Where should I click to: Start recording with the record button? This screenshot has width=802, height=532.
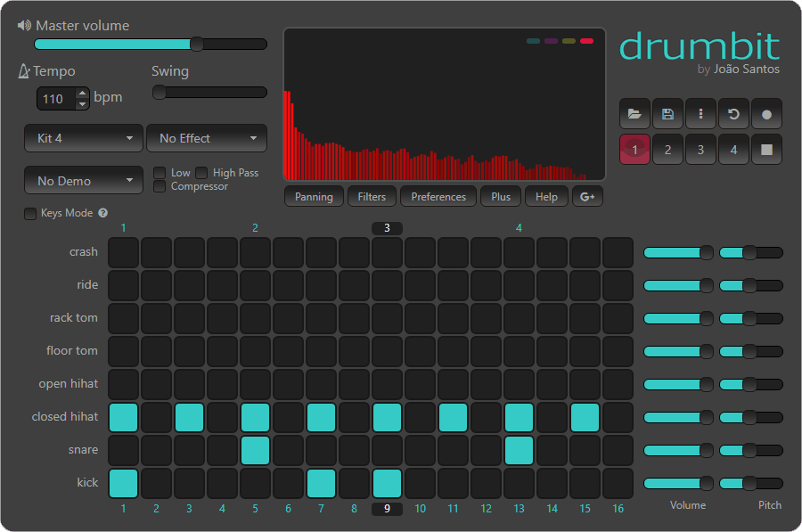tap(765, 113)
